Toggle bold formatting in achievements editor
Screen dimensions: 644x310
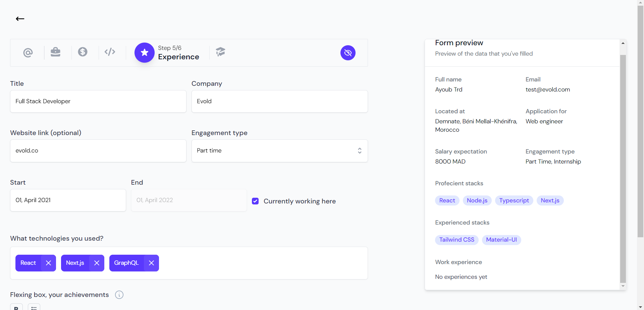click(16, 307)
